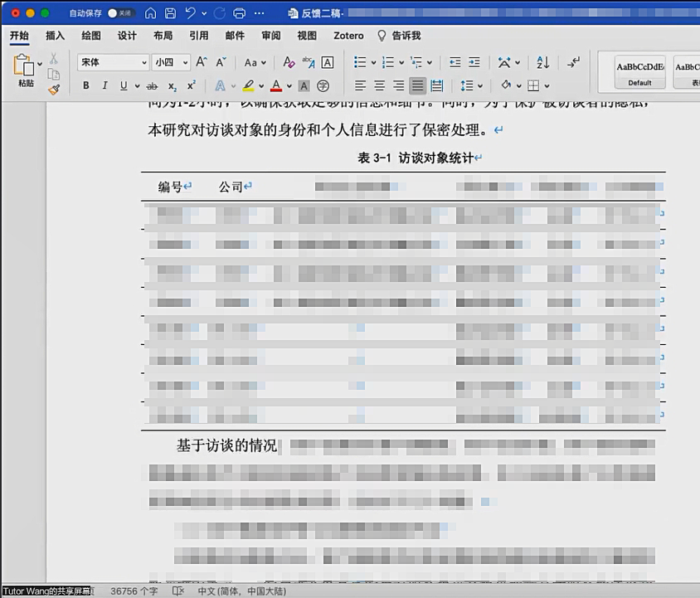This screenshot has width=700, height=598.
Task: Decrease font size with the smaller A
Action: (x=221, y=62)
